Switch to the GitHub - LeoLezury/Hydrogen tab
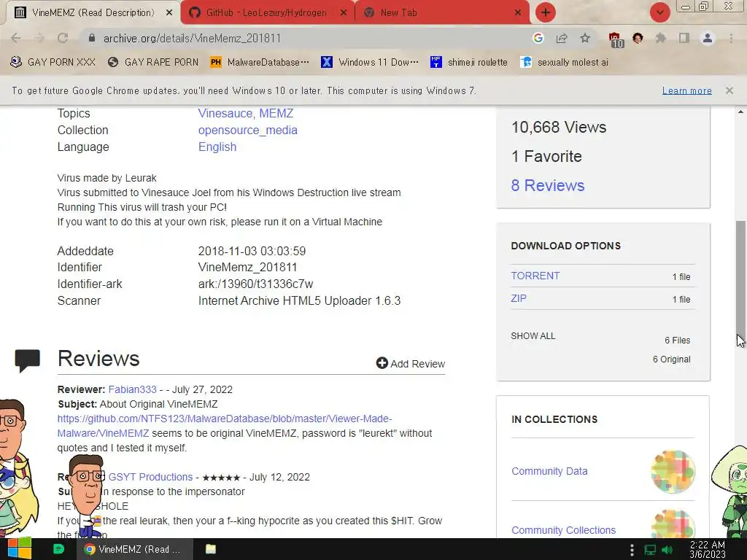 coord(267,13)
